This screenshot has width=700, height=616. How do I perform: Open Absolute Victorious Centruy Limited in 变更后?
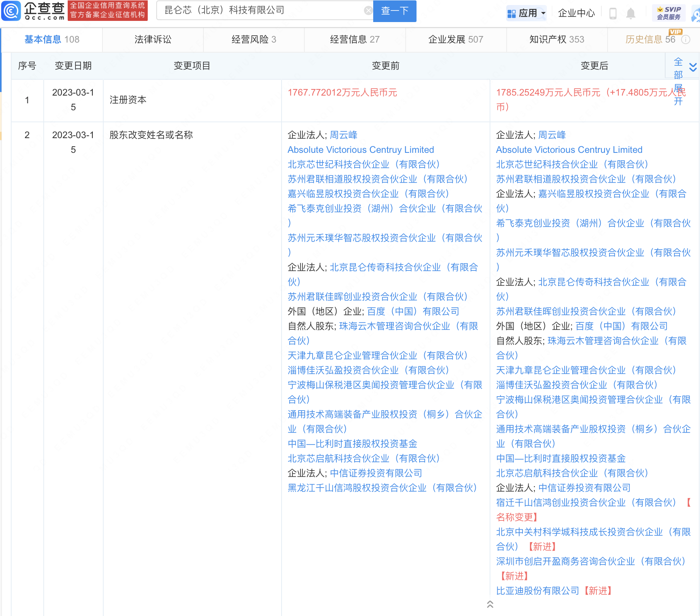pyautogui.click(x=569, y=150)
